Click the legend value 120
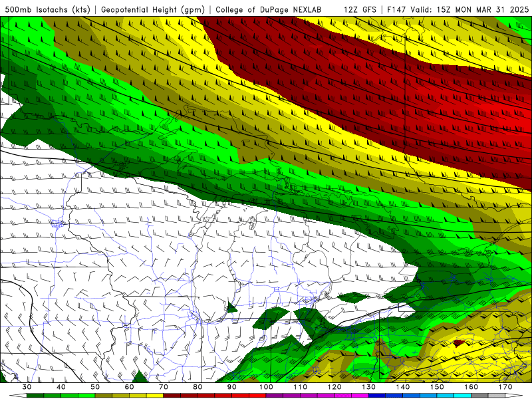The height and width of the screenshot is (399, 532). (x=334, y=387)
